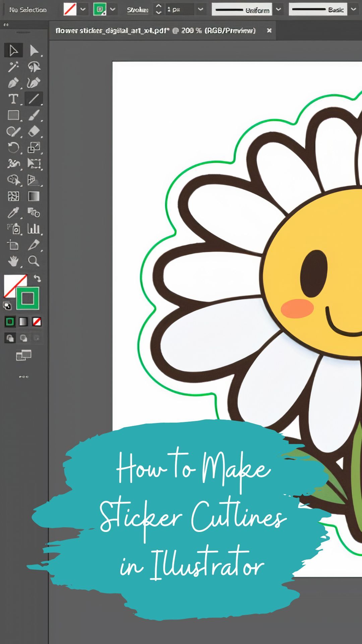
Task: Swap fill and stroke colors
Action: tap(37, 278)
